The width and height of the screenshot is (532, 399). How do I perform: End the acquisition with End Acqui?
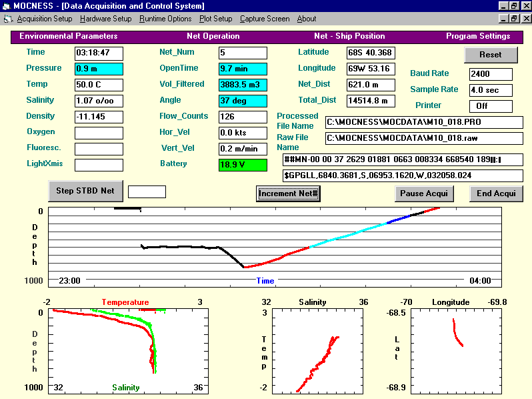pyautogui.click(x=496, y=193)
